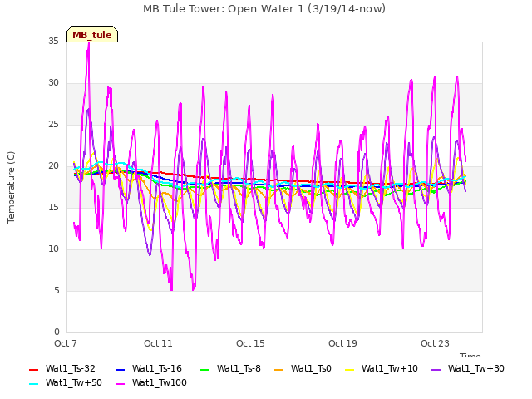Click the Oct 23 x-axis tick label
The height and width of the screenshot is (399, 532).
435,343
